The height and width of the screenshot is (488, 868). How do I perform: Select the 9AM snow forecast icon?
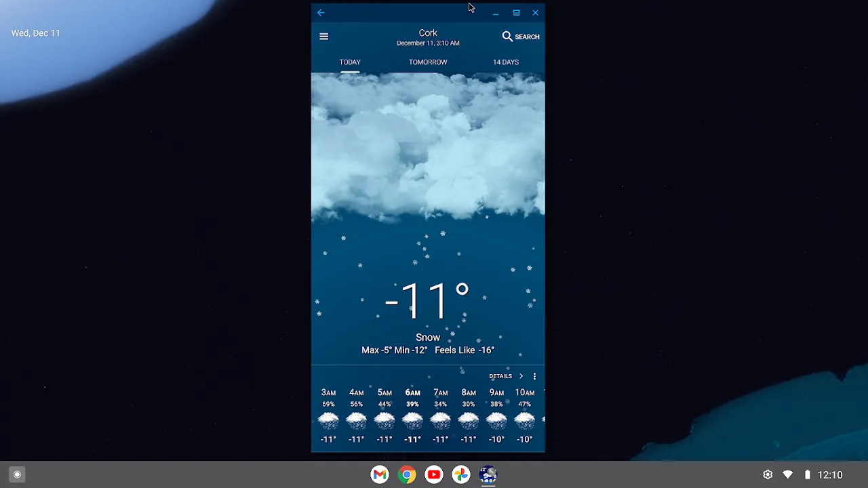coord(496,421)
